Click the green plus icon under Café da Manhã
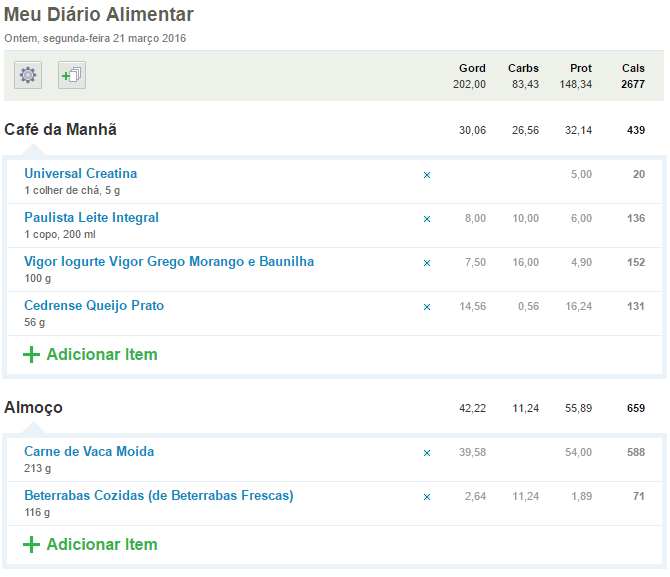670x577 pixels. 31,354
